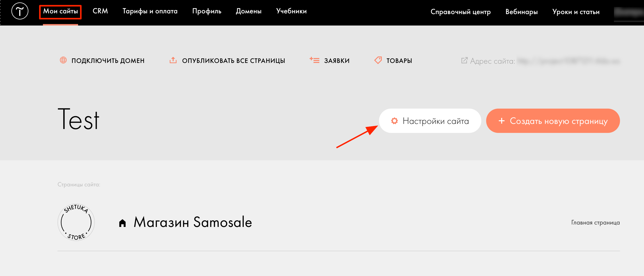Open the Мои сайты tab
The width and height of the screenshot is (644, 276).
[x=61, y=11]
